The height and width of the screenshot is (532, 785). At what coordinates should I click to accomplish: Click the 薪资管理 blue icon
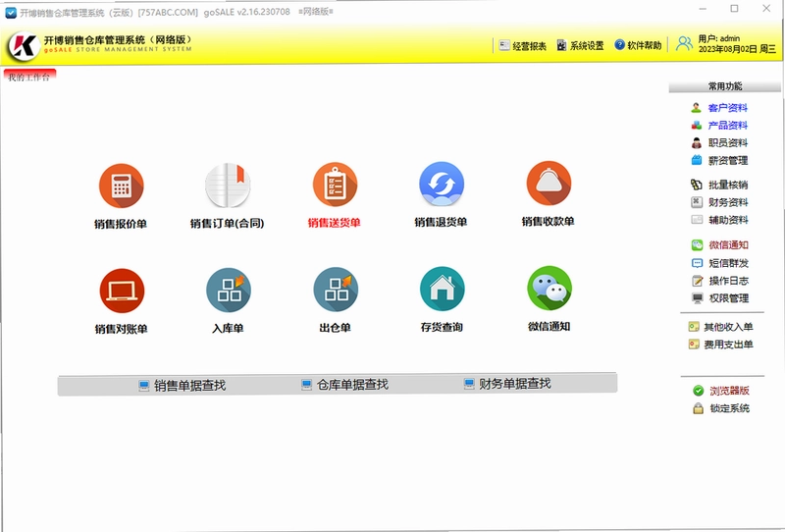click(x=696, y=160)
